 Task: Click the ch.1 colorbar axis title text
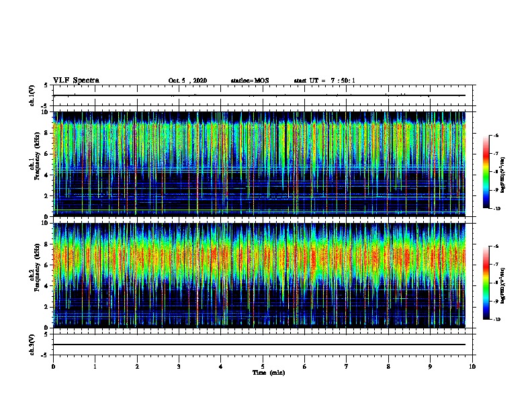[503, 175]
